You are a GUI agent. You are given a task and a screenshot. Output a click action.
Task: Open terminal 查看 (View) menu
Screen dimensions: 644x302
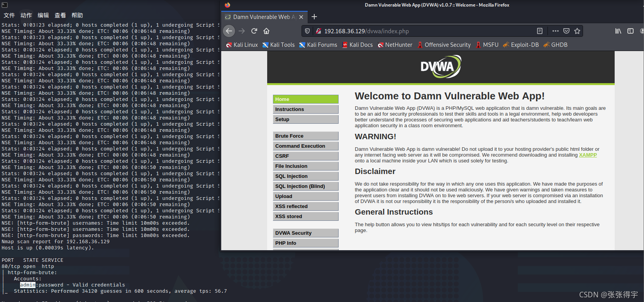coord(60,15)
